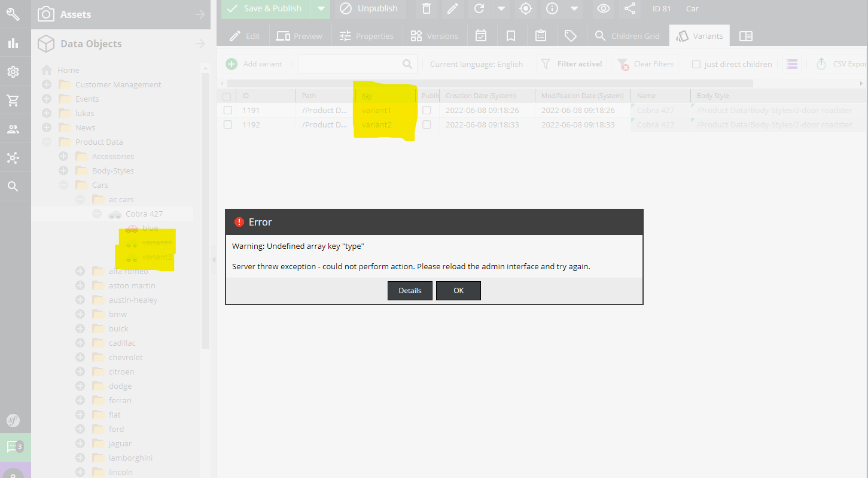The height and width of the screenshot is (478, 868).
Task: Switch to the Preview tab
Action: pyautogui.click(x=299, y=36)
